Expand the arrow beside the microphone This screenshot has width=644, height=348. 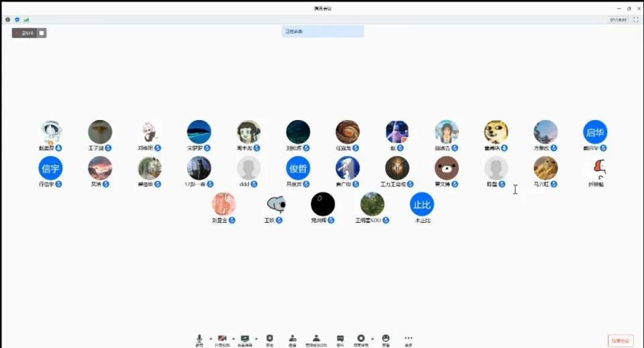(211, 338)
